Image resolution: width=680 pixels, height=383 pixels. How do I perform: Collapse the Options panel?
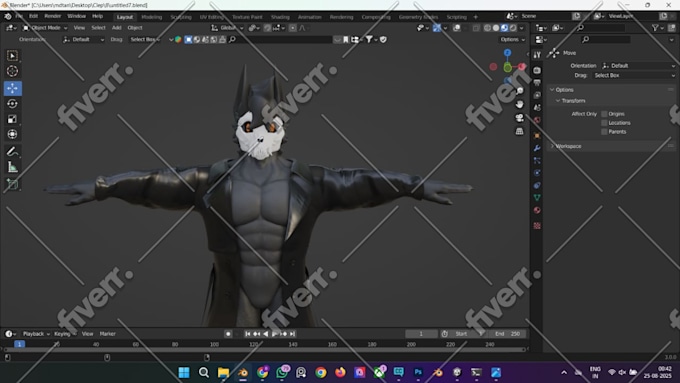564,90
